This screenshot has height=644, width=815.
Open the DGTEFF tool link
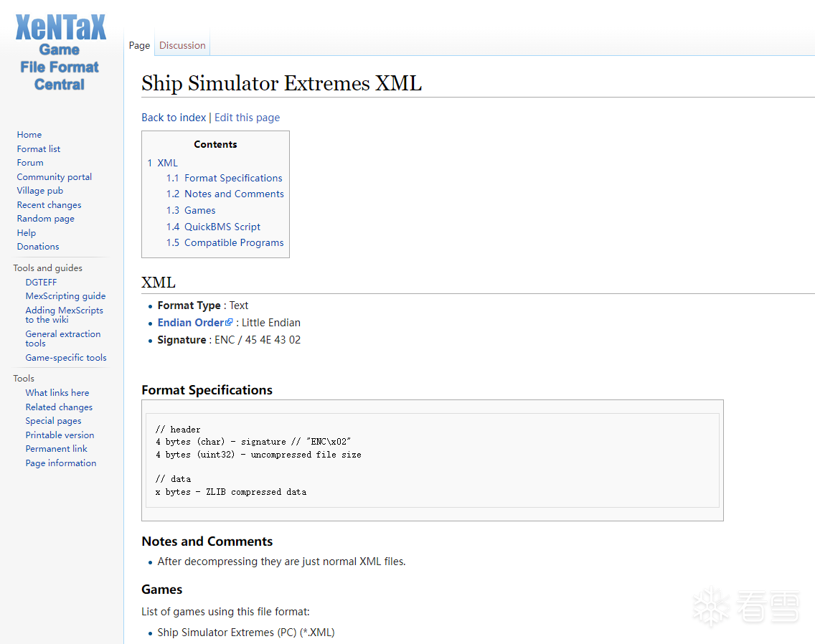[41, 283]
